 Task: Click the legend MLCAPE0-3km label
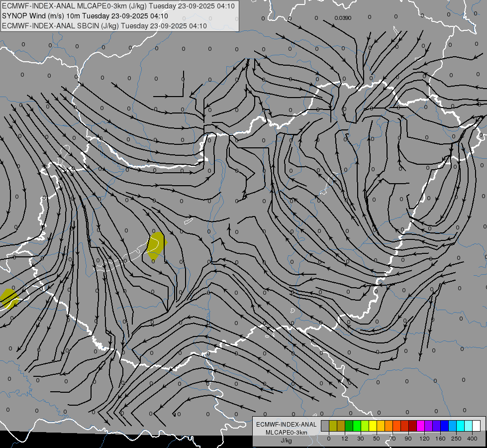(286, 433)
